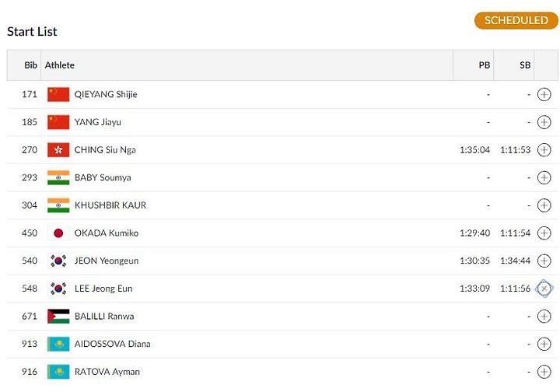Expand details for OKADA Kumiko row

pyautogui.click(x=544, y=233)
